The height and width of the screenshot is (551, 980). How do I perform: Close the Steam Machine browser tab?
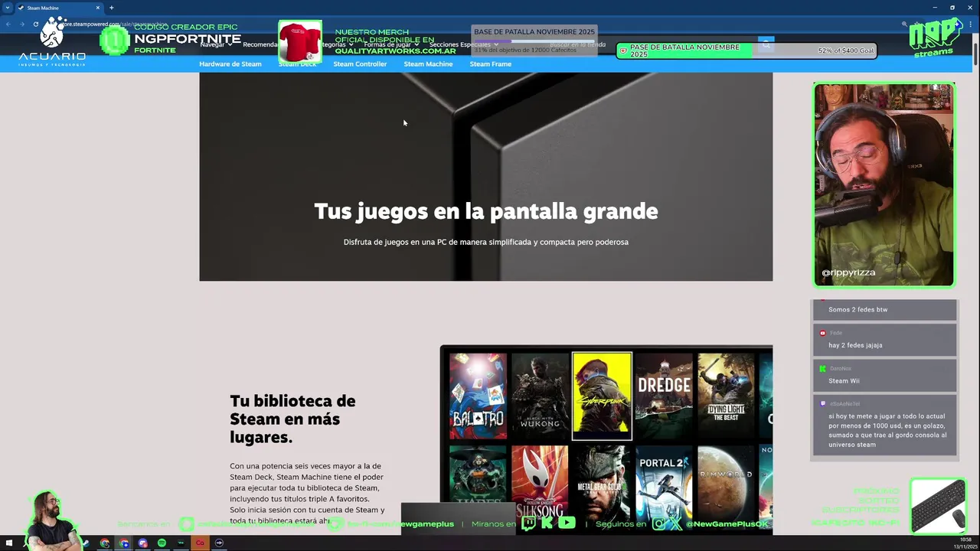pyautogui.click(x=98, y=8)
